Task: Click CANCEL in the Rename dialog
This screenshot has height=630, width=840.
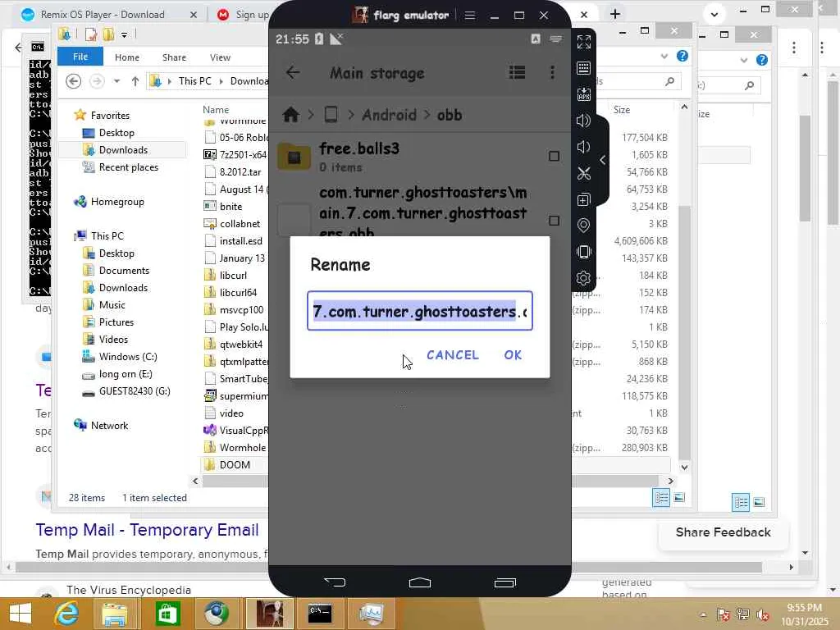Action: [x=453, y=355]
